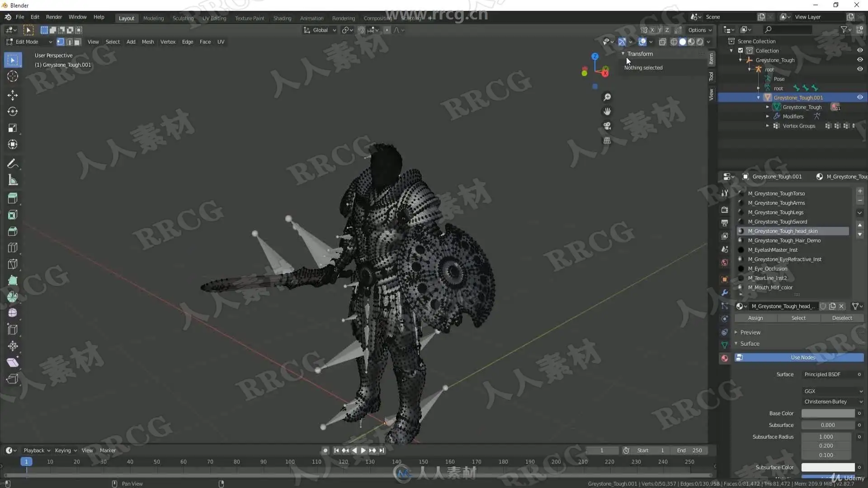
Task: Click the Base Color swatch
Action: point(828,413)
